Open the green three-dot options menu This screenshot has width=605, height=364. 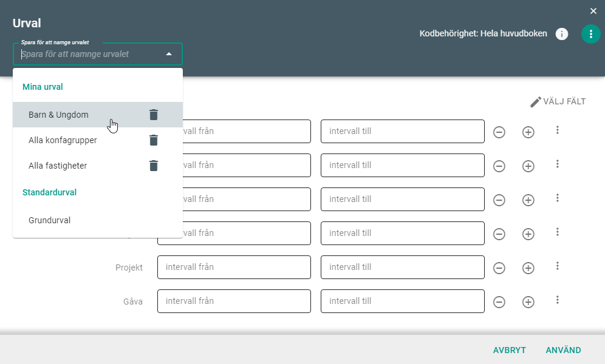point(590,34)
